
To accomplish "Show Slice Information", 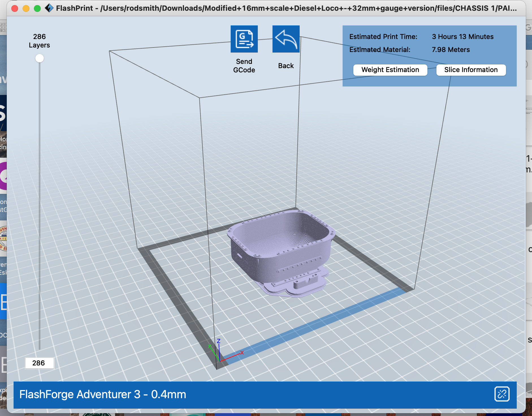I will 471,70.
